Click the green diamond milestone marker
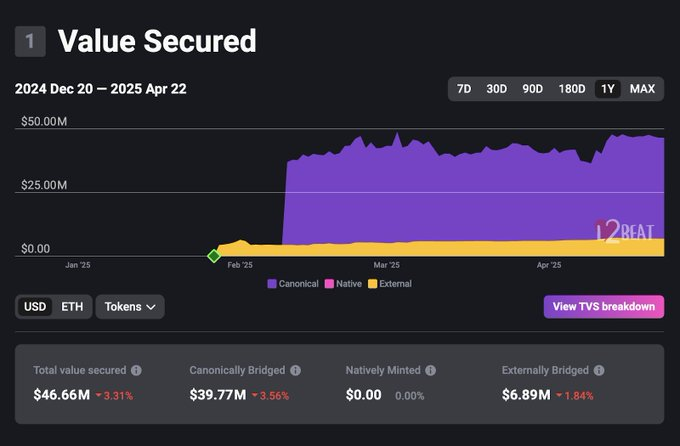Screen dimensions: 680x446 pos(213,256)
